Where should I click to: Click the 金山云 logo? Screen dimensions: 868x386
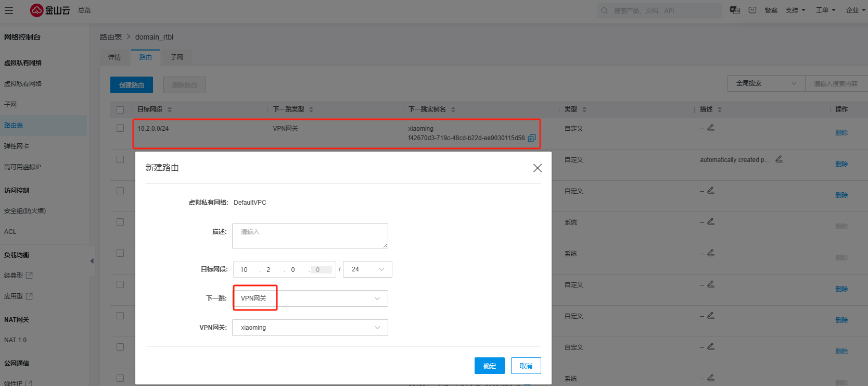click(x=50, y=10)
